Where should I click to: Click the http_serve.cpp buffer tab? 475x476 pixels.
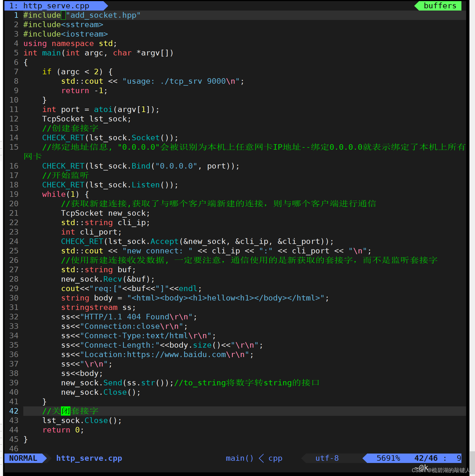(x=55, y=6)
